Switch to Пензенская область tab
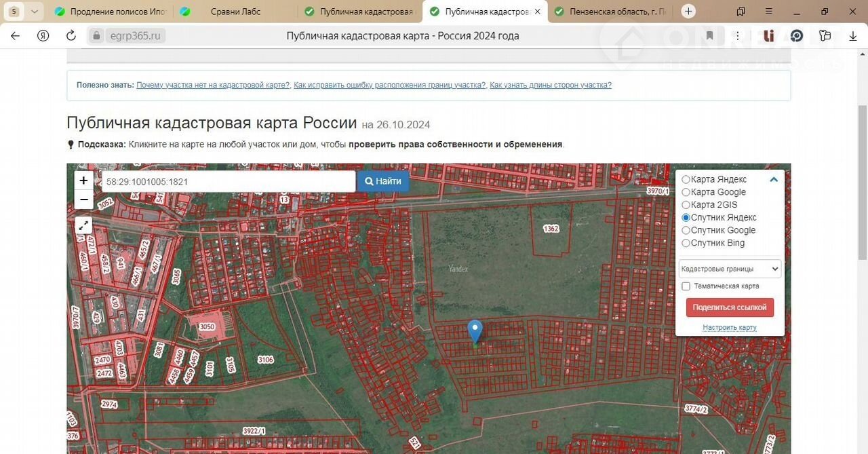The height and width of the screenshot is (454, 868). coord(611,12)
